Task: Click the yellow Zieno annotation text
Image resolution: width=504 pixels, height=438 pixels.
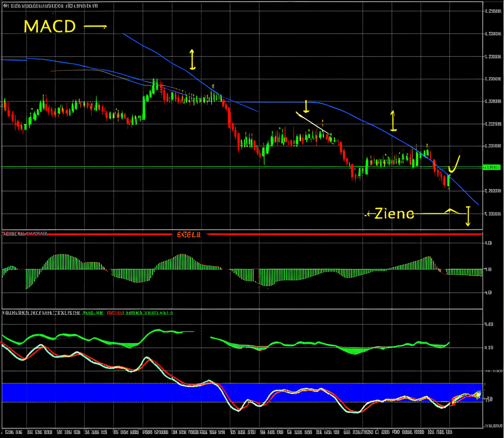Action: (394, 214)
